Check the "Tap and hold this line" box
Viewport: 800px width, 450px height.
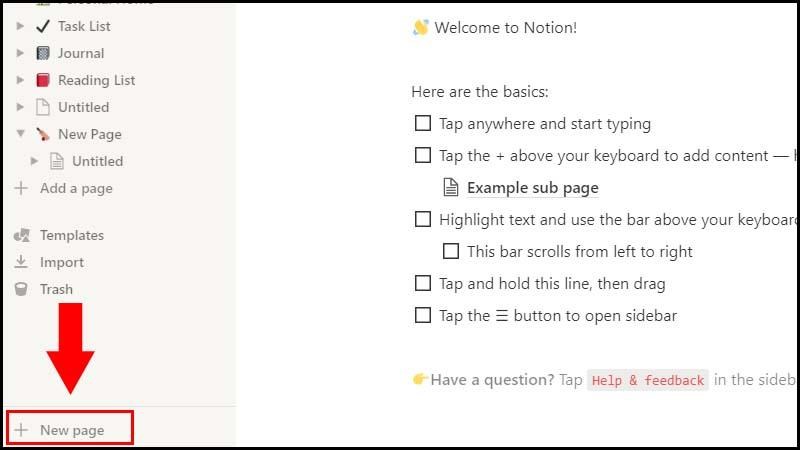422,283
